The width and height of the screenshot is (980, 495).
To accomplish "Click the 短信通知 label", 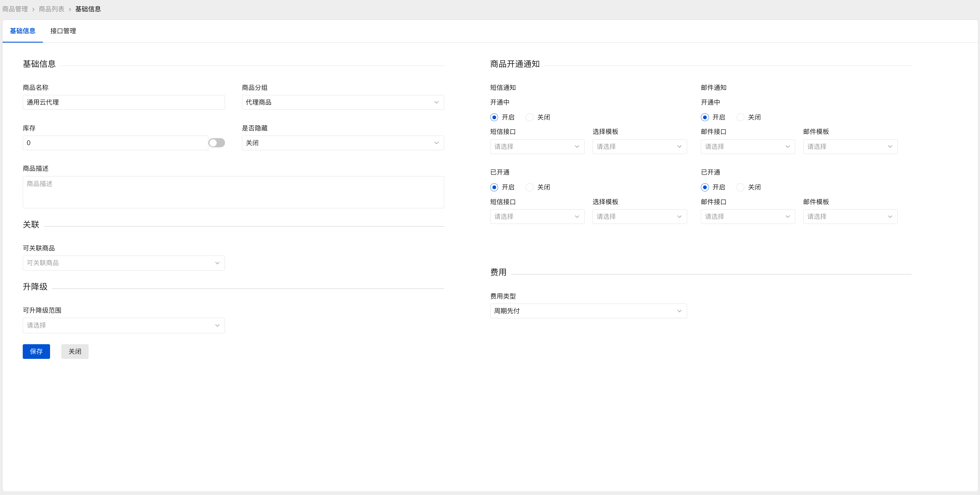I will pyautogui.click(x=503, y=87).
